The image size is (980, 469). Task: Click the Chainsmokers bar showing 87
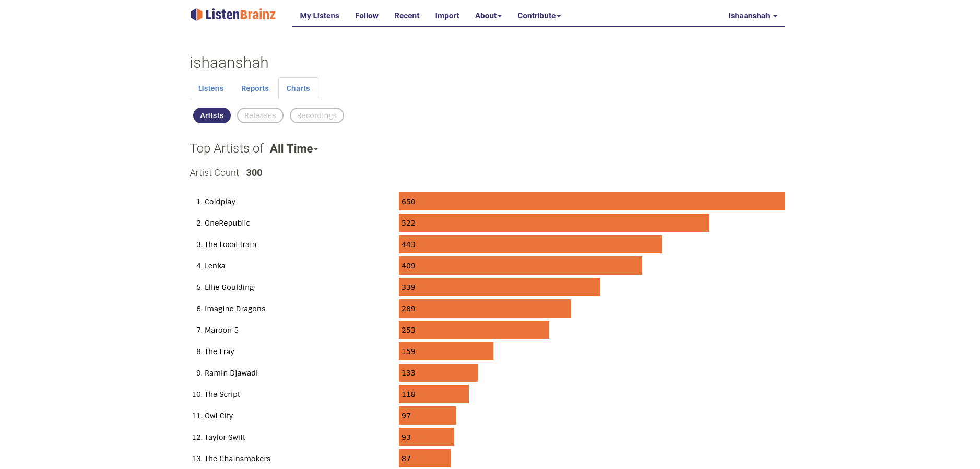[424, 459]
